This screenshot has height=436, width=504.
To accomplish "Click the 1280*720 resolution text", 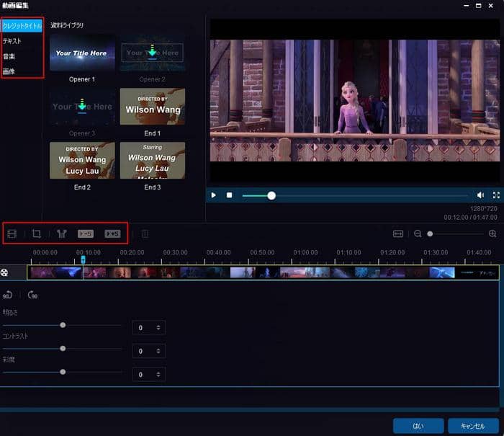I will coord(484,209).
